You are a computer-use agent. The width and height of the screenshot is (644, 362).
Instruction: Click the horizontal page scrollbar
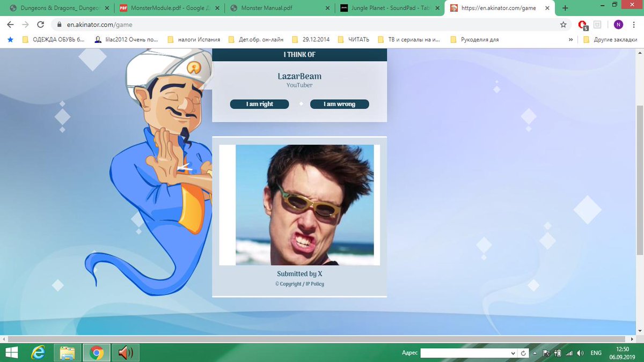click(x=316, y=339)
